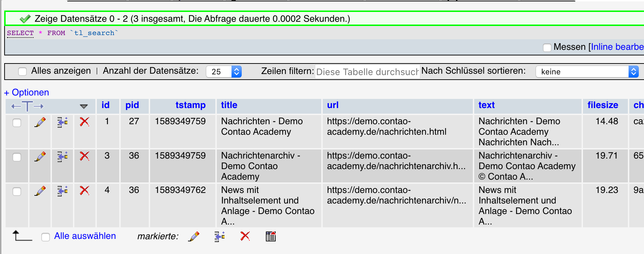Screen dimensions: 644x254
Task: Sort by the tstamp column header
Action: pyautogui.click(x=190, y=105)
